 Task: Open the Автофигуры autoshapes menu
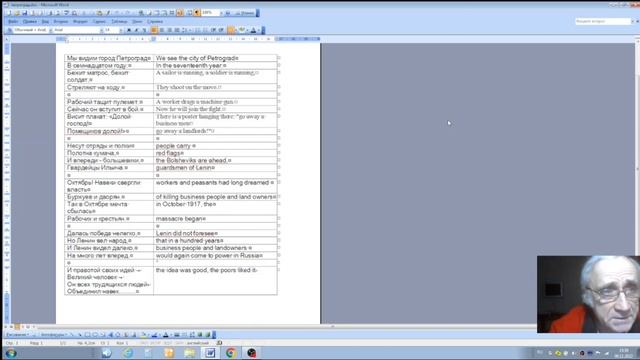point(53,335)
